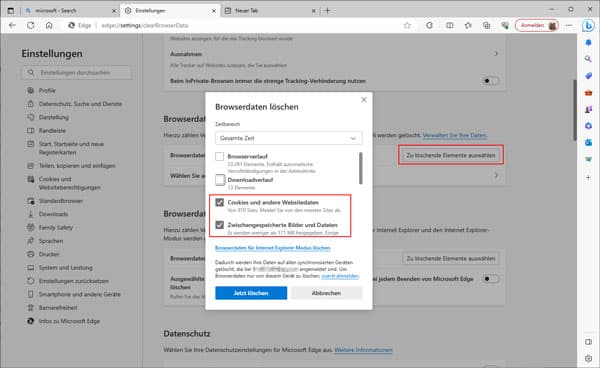Image resolution: width=600 pixels, height=368 pixels.
Task: Open the sidebar Outlook icon
Action: point(588,143)
